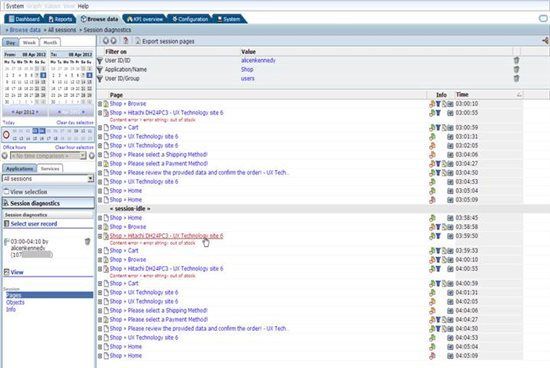Viewport: 550px width, 368px height.
Task: Click the user icon in the 03:00:10 row
Action: (x=432, y=104)
